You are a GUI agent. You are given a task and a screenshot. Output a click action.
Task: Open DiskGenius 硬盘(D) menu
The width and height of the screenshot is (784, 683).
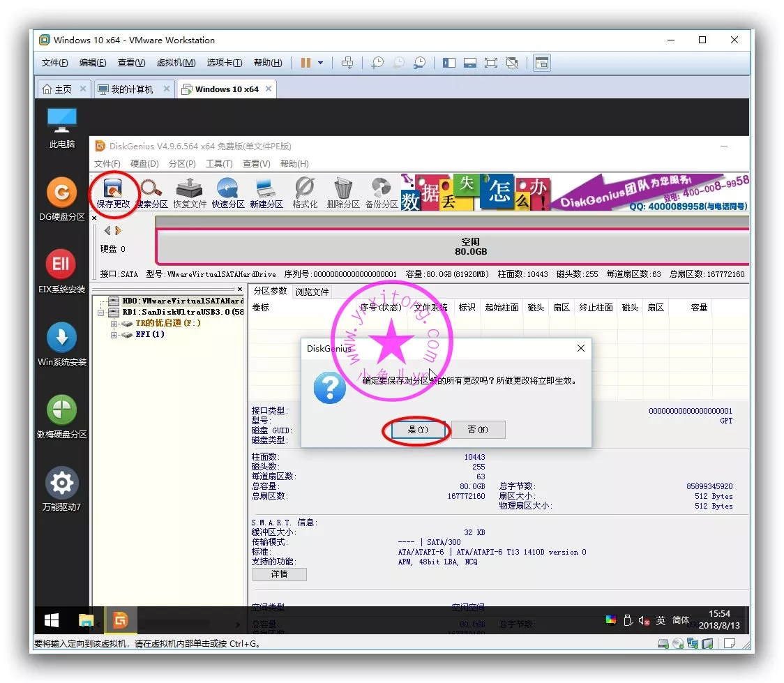point(144,164)
